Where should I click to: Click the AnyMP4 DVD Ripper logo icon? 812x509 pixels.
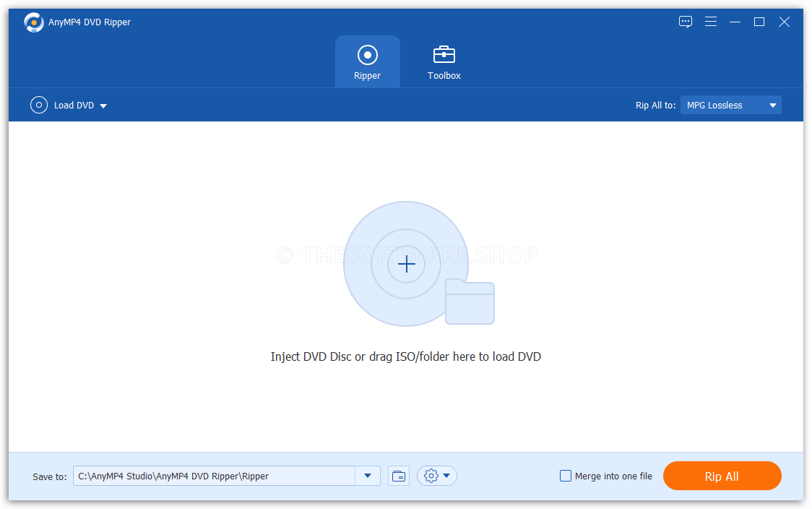point(34,22)
